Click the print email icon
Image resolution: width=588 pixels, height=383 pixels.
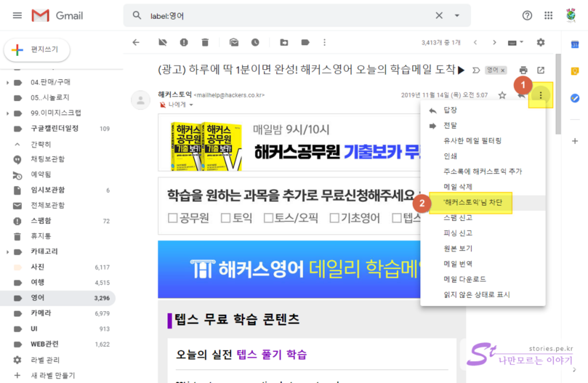click(523, 70)
